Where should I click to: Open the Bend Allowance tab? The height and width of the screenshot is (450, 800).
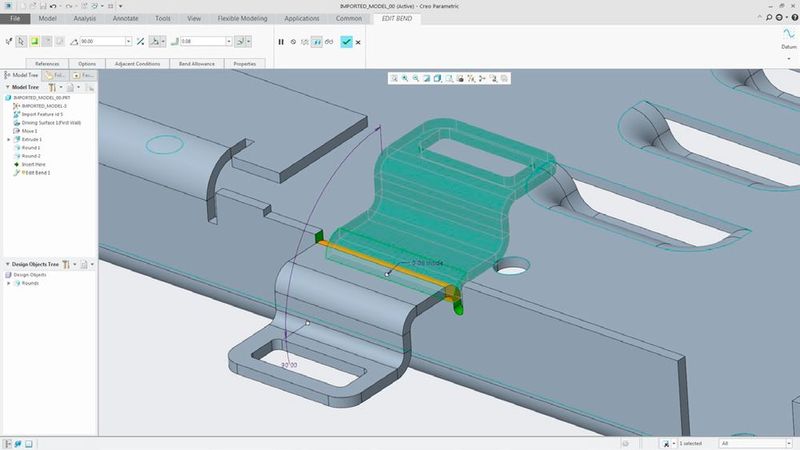(196, 64)
